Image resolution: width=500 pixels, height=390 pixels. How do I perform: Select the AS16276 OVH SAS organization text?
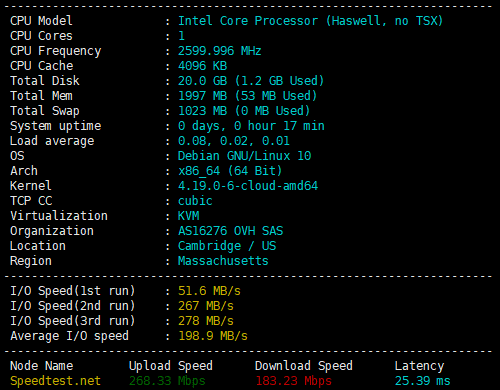(x=230, y=231)
